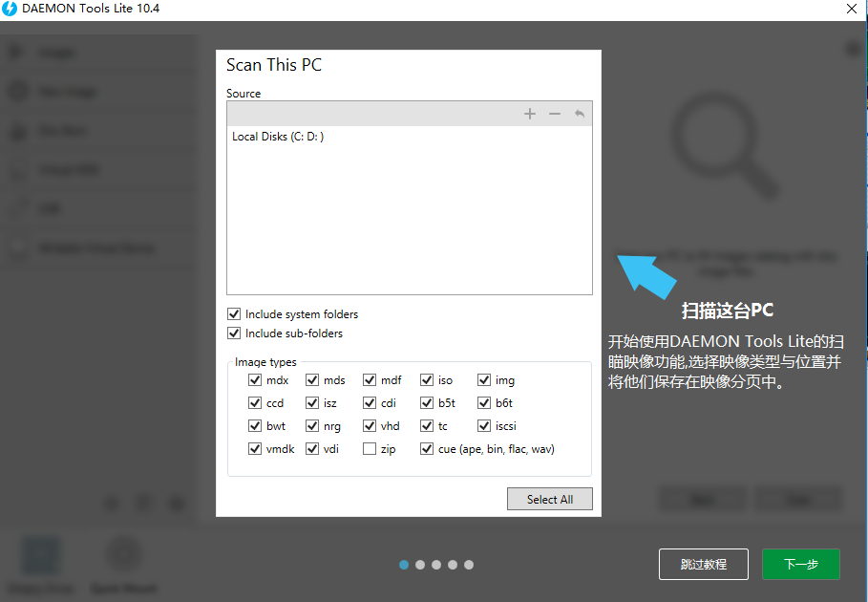Select the Virtual HDD icon
Screen dimensions: 868x602
coord(21,169)
